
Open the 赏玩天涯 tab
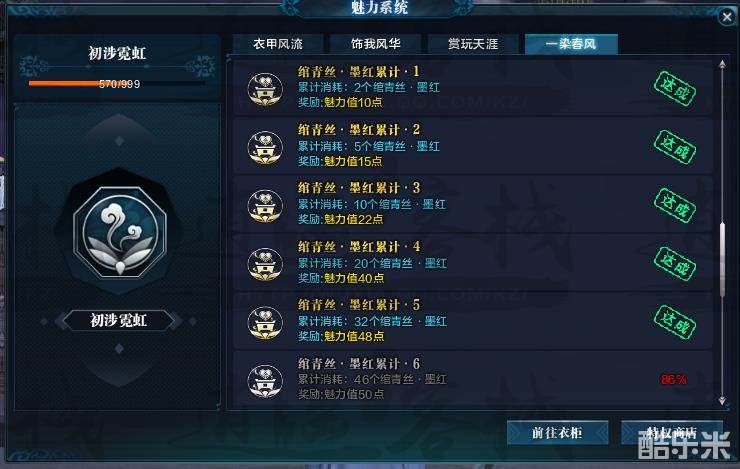[473, 44]
